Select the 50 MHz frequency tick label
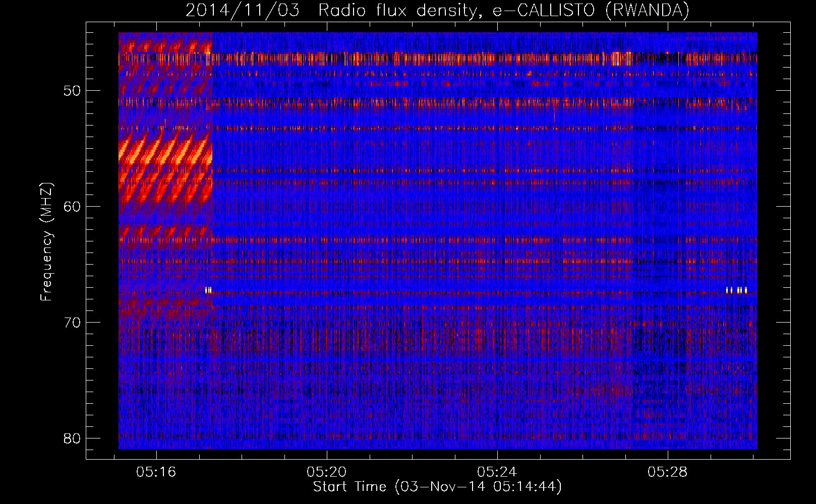This screenshot has height=504, width=816. pyautogui.click(x=72, y=91)
